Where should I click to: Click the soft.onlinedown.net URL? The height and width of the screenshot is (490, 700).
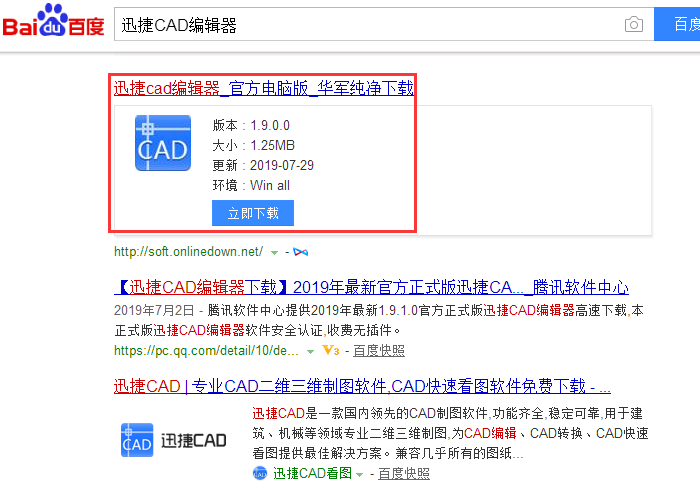point(188,252)
